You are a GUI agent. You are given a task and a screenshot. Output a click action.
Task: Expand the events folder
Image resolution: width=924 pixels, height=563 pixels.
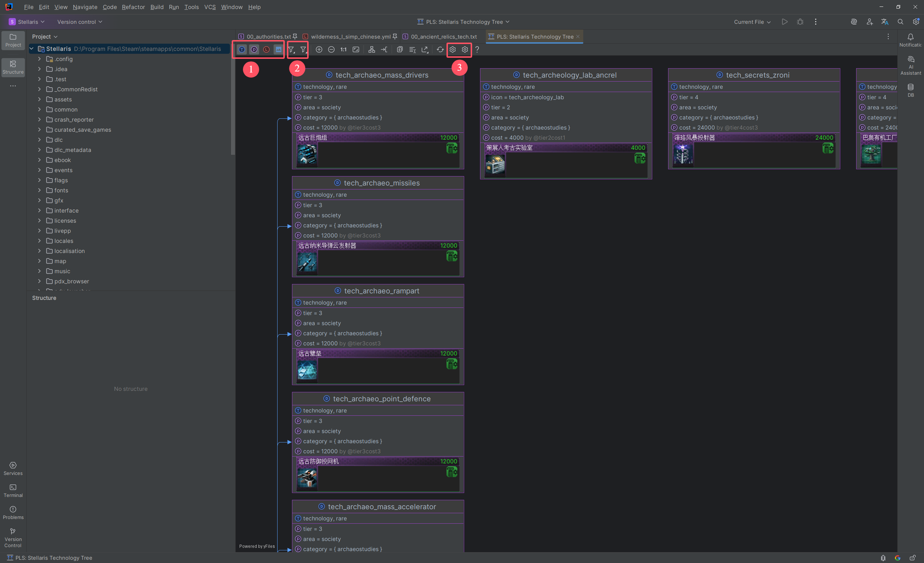[39, 170]
